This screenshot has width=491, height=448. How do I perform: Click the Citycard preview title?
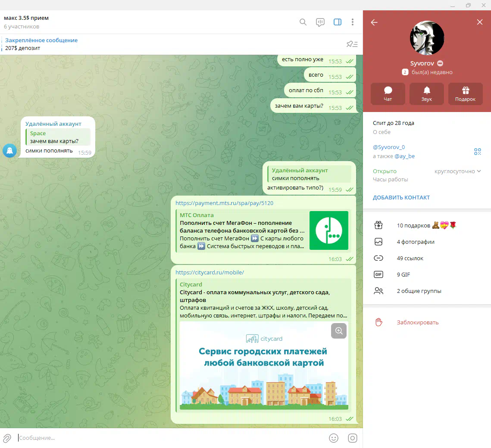(191, 284)
